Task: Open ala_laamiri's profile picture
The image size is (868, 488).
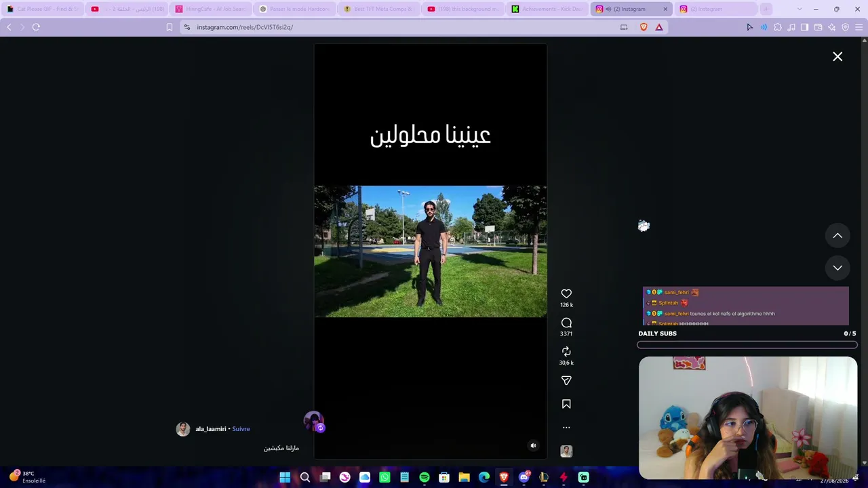Action: tap(183, 429)
